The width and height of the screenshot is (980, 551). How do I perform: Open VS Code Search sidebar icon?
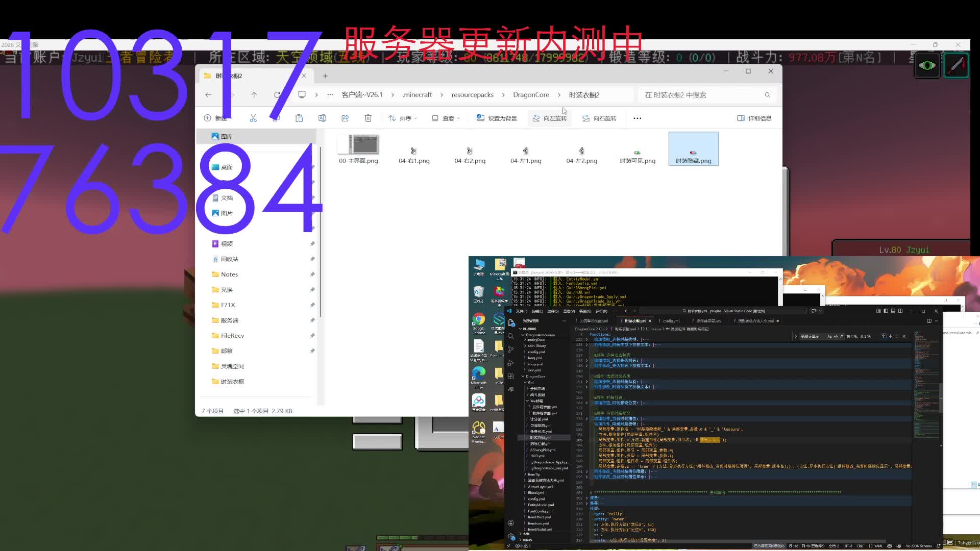pyautogui.click(x=511, y=336)
